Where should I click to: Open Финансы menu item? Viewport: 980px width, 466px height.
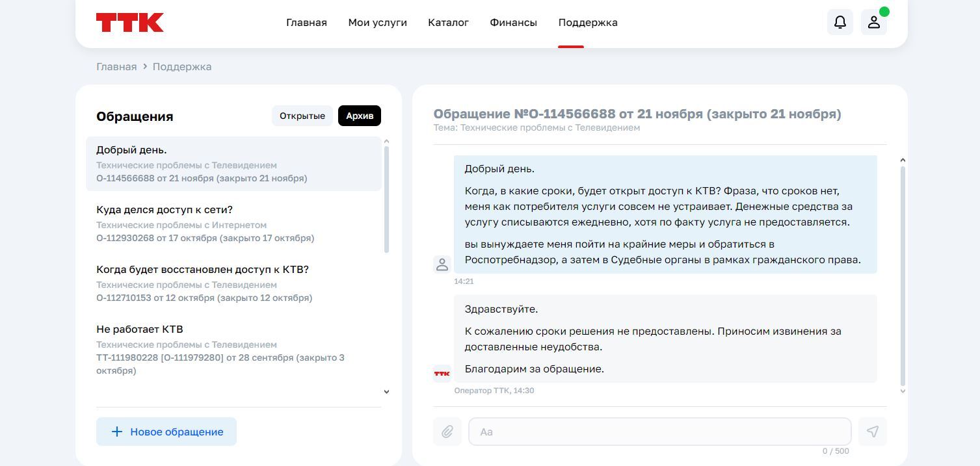513,23
